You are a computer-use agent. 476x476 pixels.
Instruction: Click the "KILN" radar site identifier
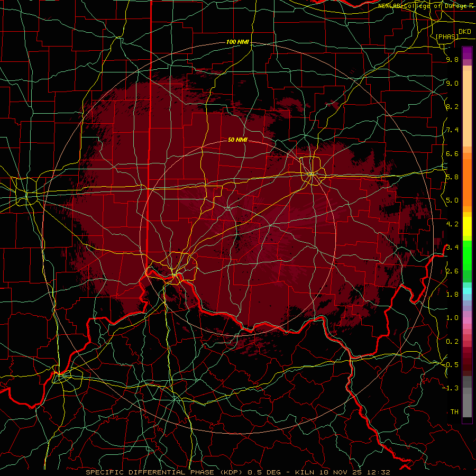click(305, 472)
